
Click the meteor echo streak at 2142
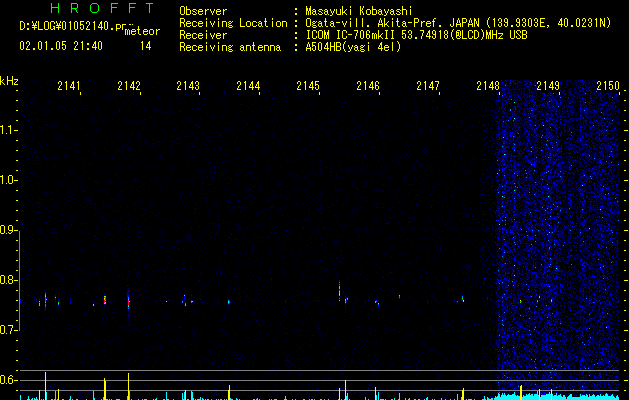click(128, 300)
